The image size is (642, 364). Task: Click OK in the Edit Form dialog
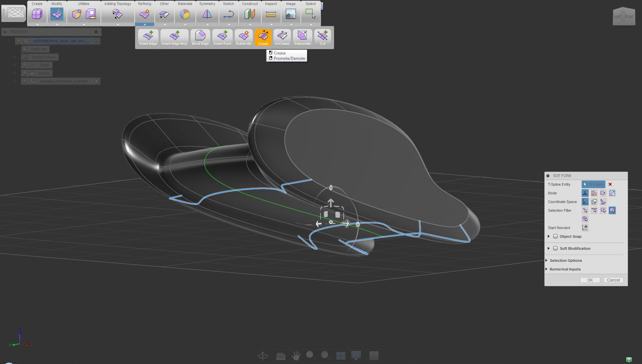click(590, 280)
